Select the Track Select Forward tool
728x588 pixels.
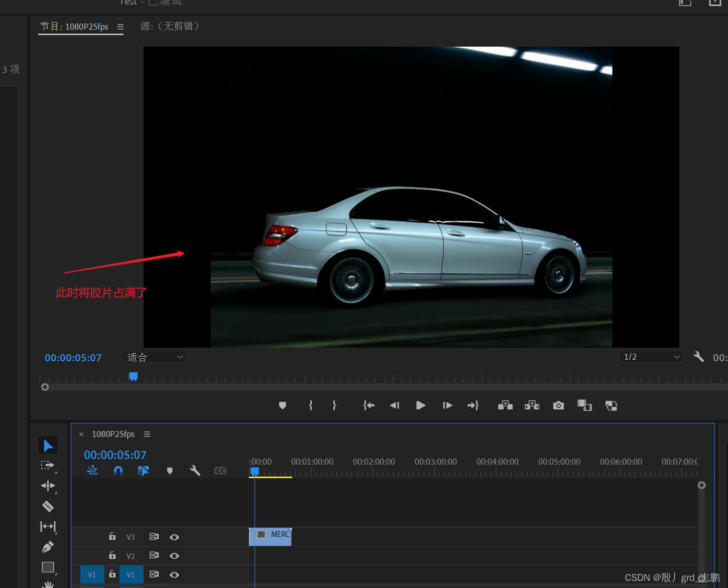click(48, 466)
